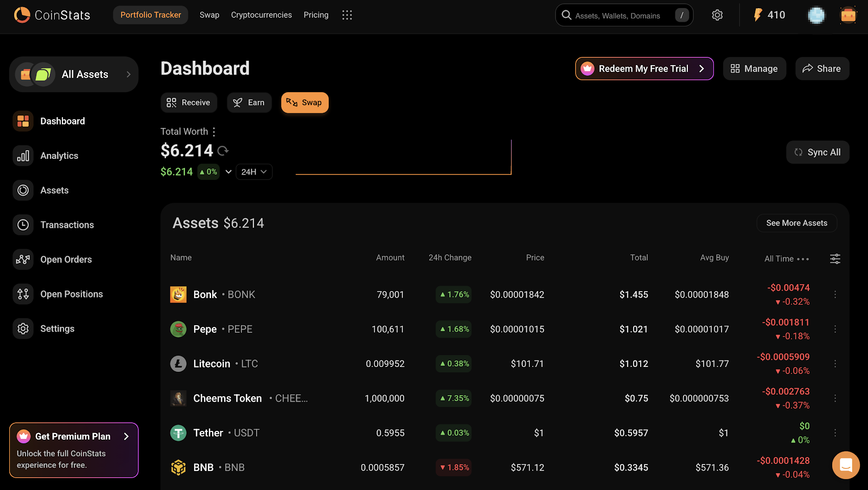Viewport: 868px width, 490px height.
Task: Sort by the Amount column header
Action: pos(391,258)
